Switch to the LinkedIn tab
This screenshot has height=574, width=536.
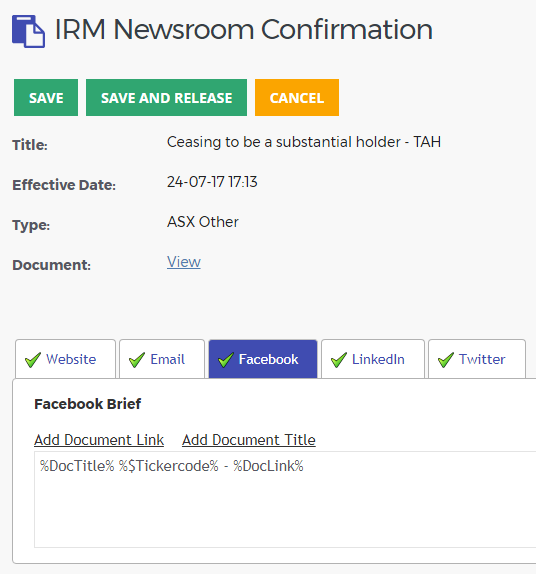(373, 359)
